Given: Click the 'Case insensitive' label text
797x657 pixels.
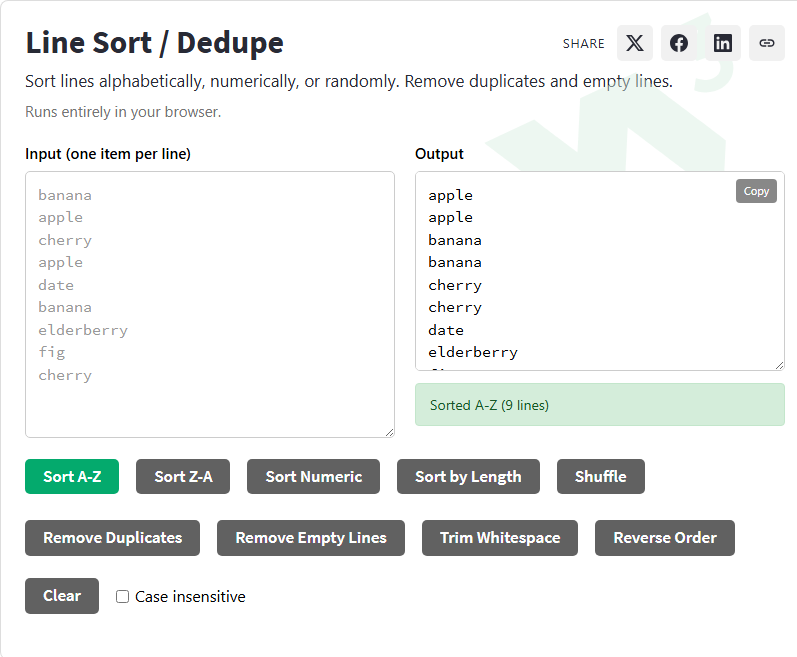Looking at the screenshot, I should [190, 597].
